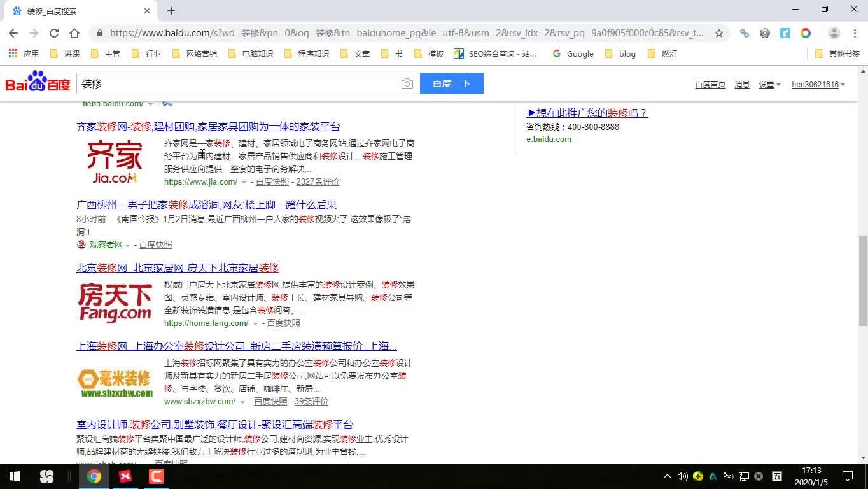Go to the browser home page
Image resolution: width=868 pixels, height=489 pixels.
[74, 33]
